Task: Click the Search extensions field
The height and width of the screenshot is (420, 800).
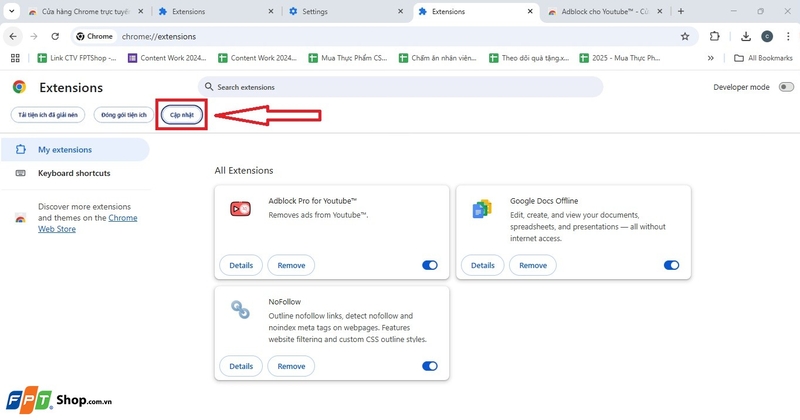Action: pos(401,87)
